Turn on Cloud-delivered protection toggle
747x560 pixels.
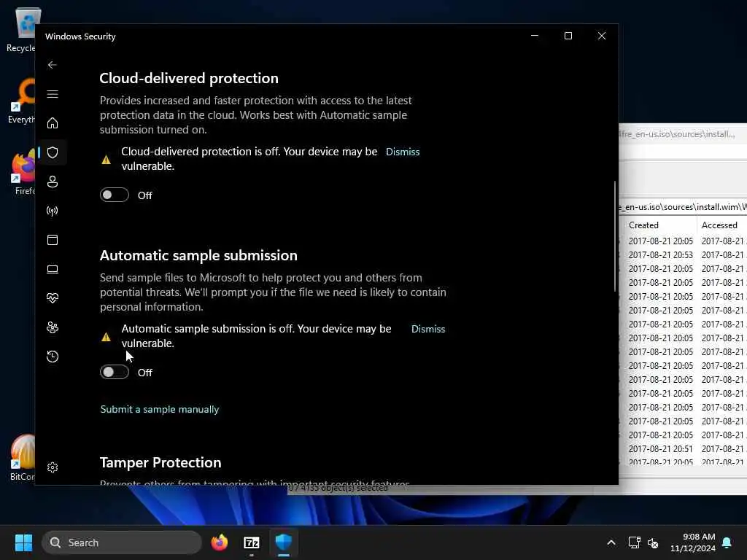pos(115,195)
